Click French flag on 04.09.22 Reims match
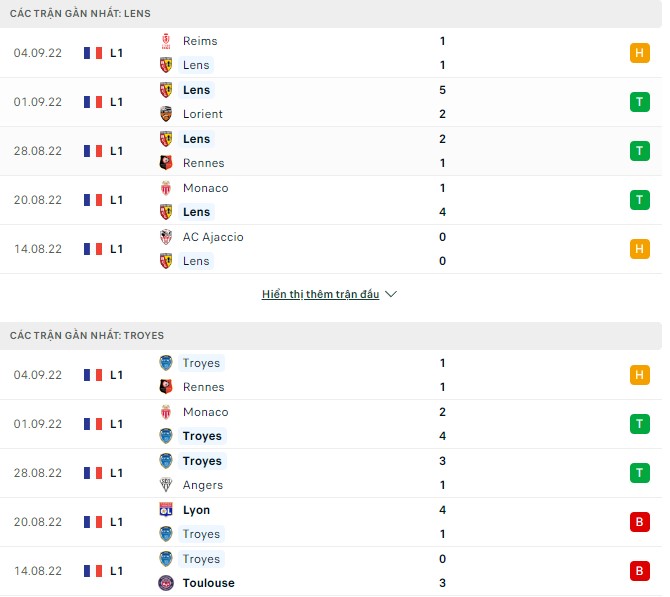The image size is (670, 597). click(x=93, y=53)
